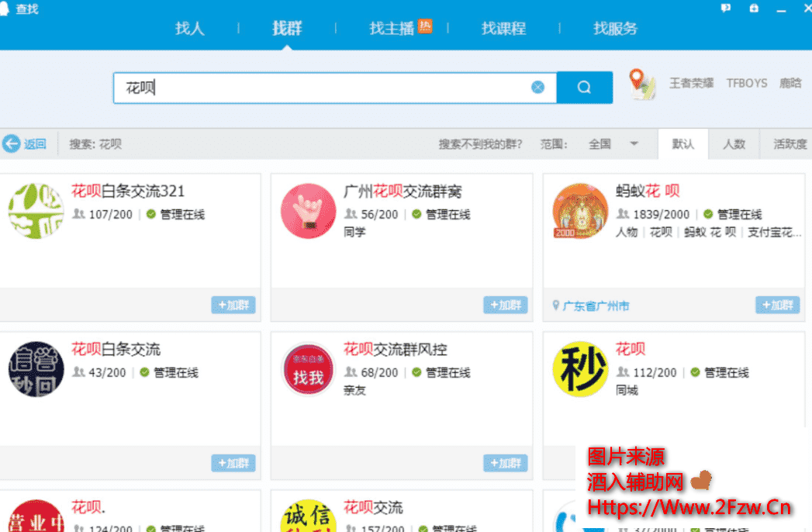
Task: Open the group title 花呗交流群风控
Action: (395, 349)
